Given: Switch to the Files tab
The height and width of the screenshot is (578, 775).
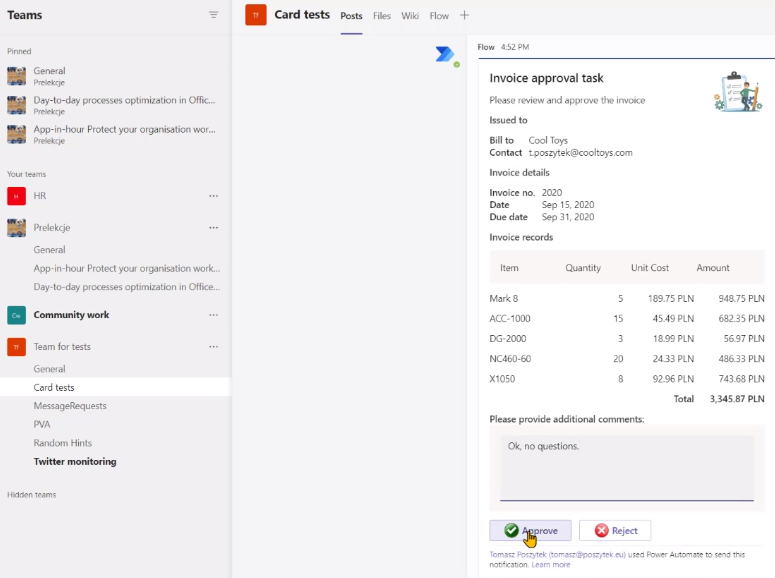Looking at the screenshot, I should 382,16.
